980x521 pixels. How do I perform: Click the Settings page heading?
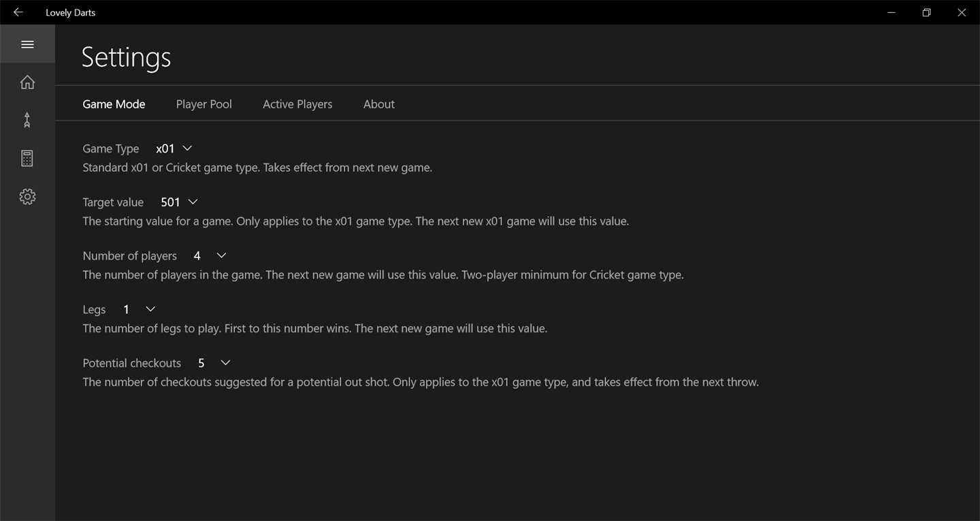click(x=126, y=57)
